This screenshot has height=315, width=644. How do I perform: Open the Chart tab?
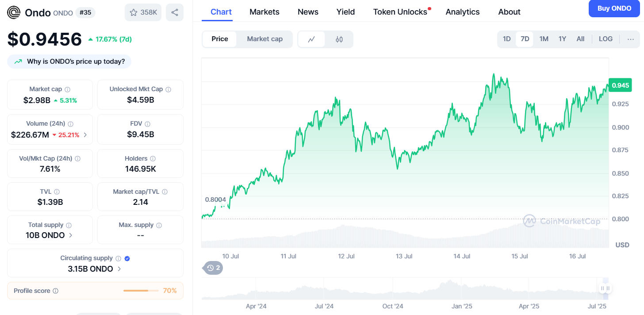point(221,12)
